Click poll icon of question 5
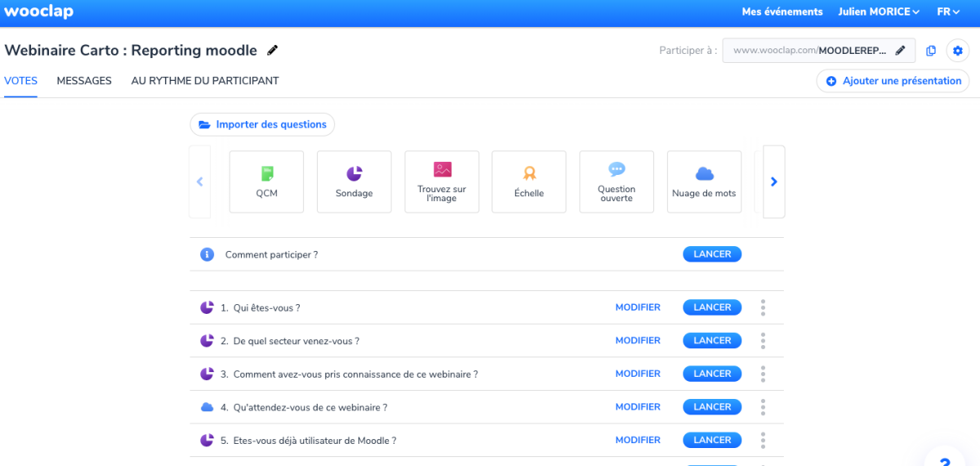This screenshot has width=980, height=466. coord(207,440)
